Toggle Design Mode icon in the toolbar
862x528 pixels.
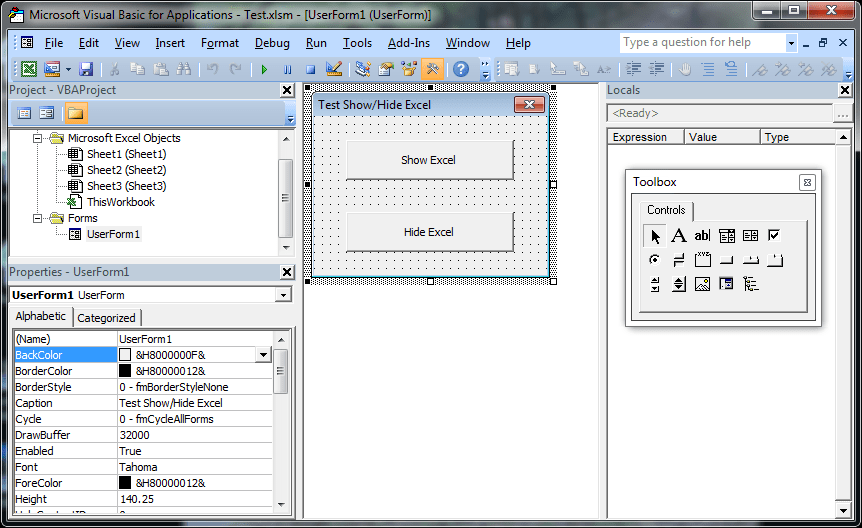pos(334,69)
